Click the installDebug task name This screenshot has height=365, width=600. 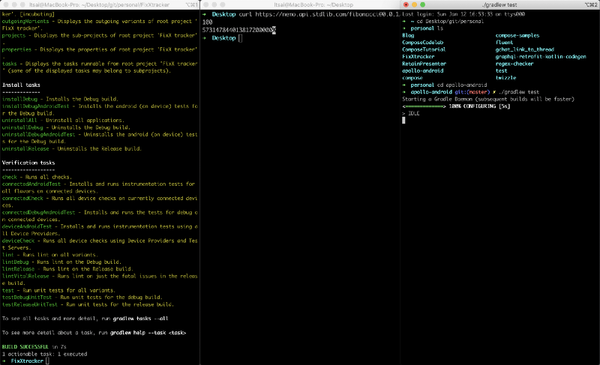tap(20, 99)
